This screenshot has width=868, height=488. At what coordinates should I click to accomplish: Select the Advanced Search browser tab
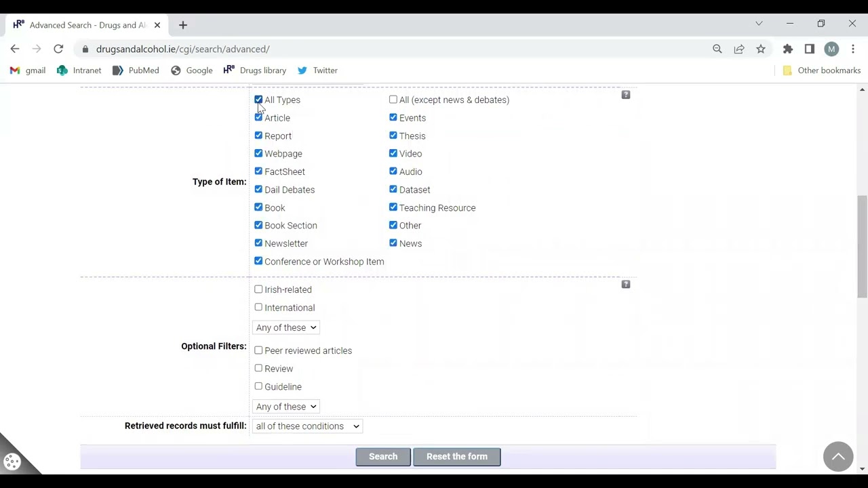[x=87, y=25]
